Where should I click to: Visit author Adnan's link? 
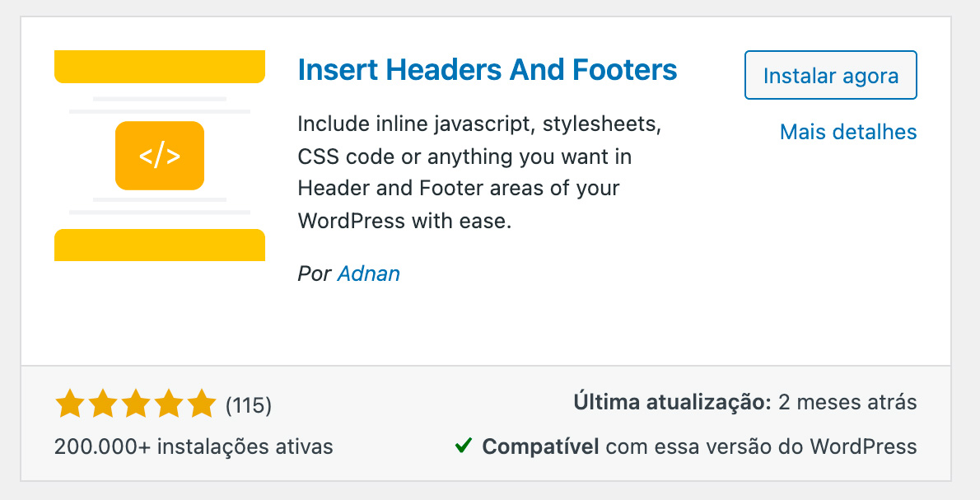369,273
